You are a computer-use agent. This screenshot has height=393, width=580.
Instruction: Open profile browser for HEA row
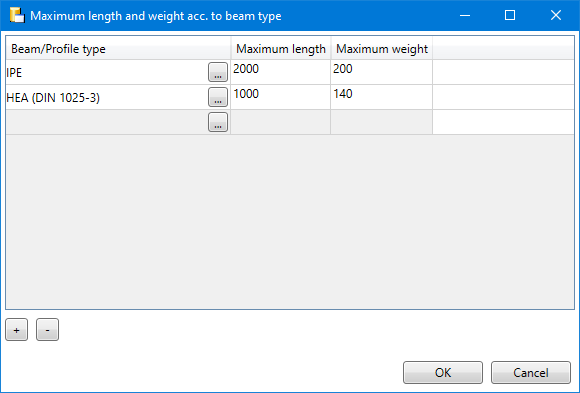(x=218, y=97)
